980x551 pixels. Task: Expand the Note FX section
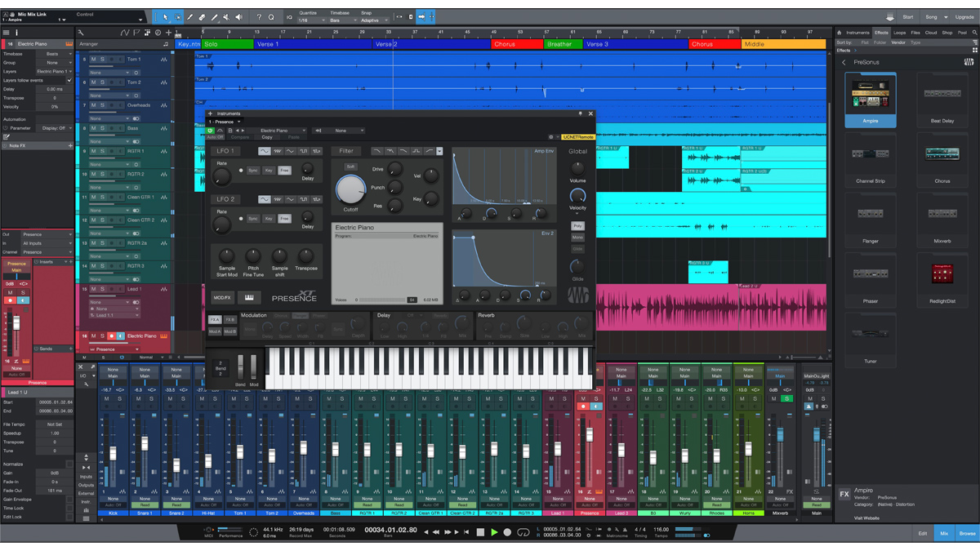(38, 146)
